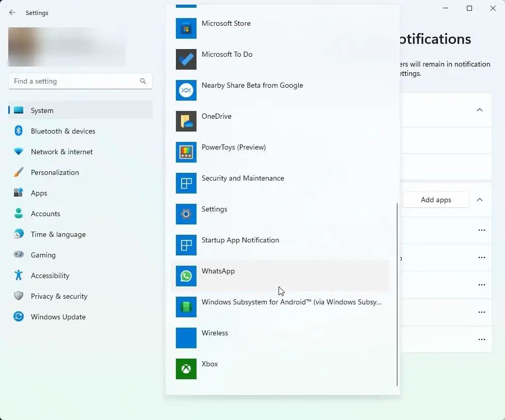Select 'PowerToys (Preview)' entry text
This screenshot has width=505, height=420.
tap(234, 147)
